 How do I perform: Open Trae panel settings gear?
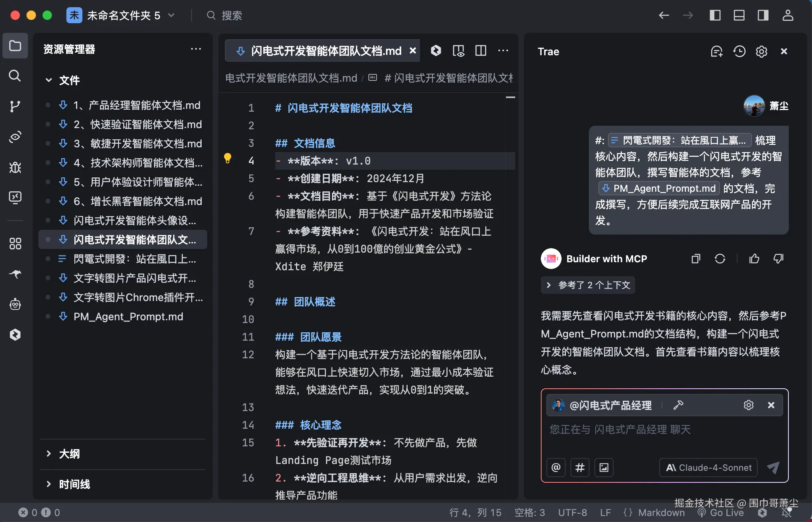761,51
